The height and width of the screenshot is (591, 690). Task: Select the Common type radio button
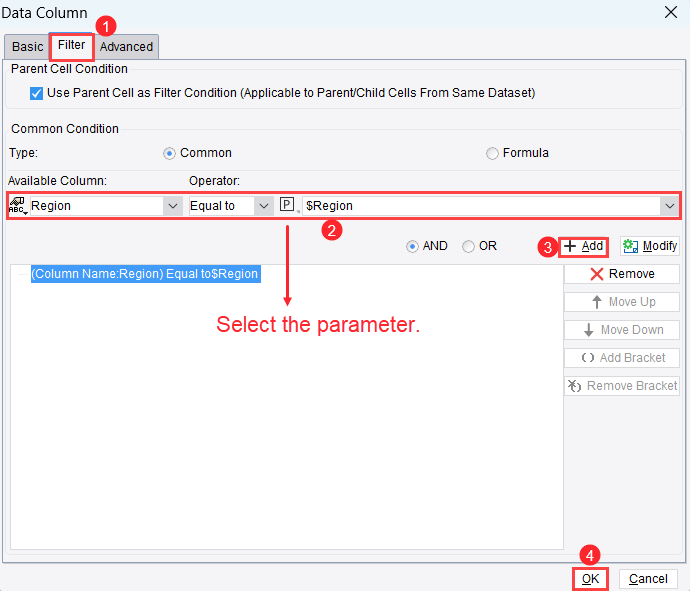pos(169,154)
